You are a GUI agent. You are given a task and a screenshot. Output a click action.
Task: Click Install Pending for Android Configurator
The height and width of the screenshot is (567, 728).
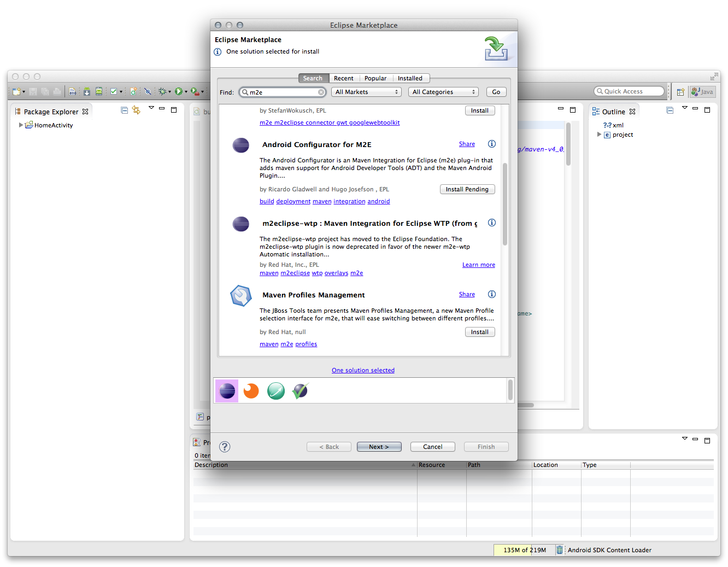click(467, 189)
